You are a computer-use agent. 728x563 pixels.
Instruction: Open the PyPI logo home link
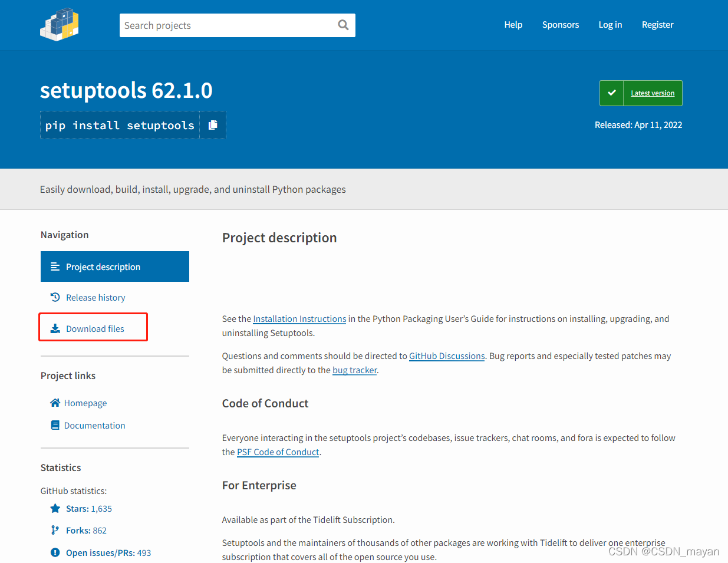tap(60, 25)
